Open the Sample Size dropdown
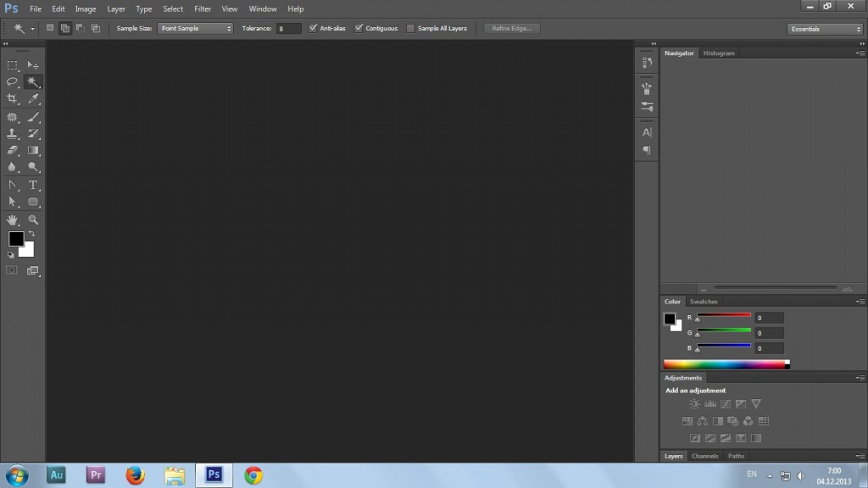The image size is (868, 488). pyautogui.click(x=196, y=28)
